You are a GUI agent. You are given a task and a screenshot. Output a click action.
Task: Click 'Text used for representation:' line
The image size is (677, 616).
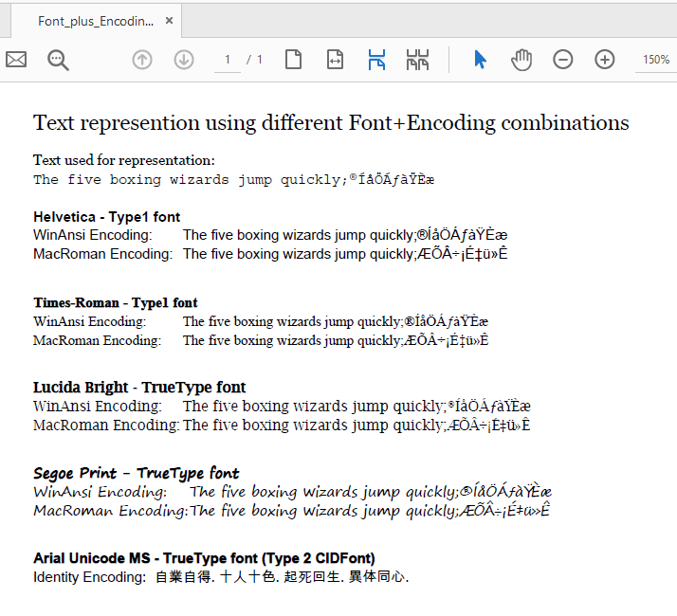pos(124,160)
